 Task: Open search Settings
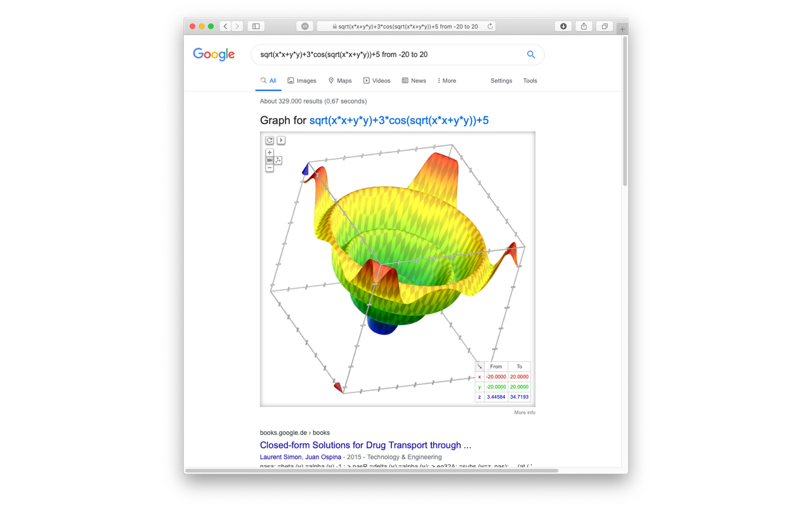tap(501, 81)
